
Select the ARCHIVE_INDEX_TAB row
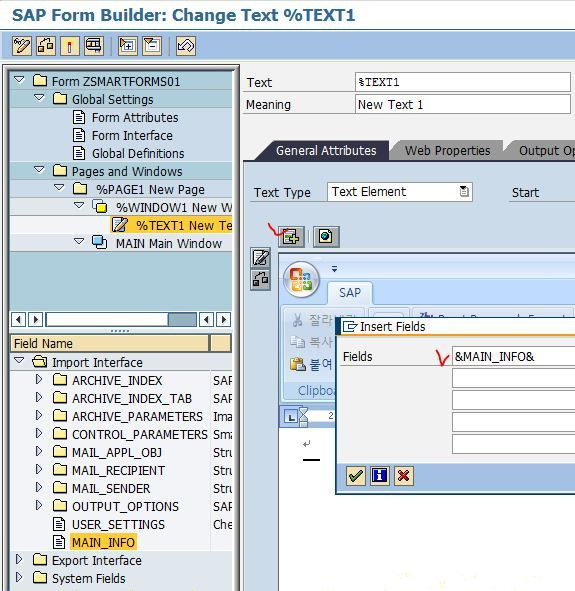(x=132, y=399)
